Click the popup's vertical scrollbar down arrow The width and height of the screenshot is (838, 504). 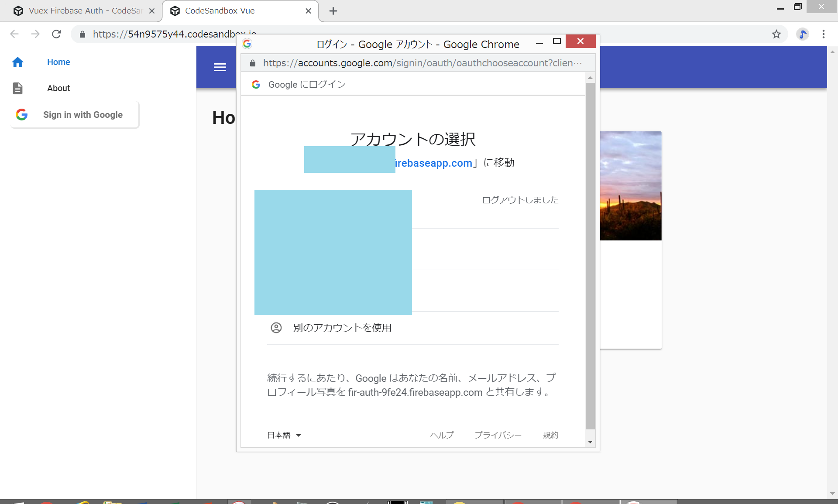[x=590, y=442]
